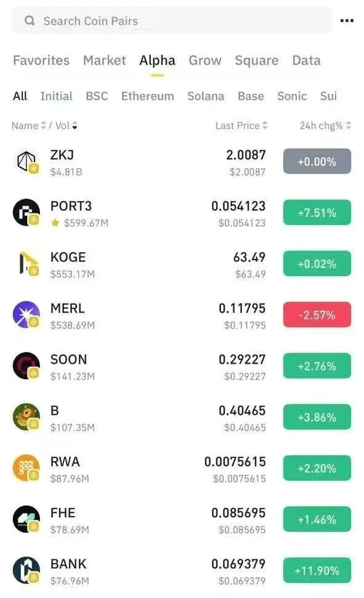Open the Favorites tab
This screenshot has width=364, height=598.
(x=41, y=60)
